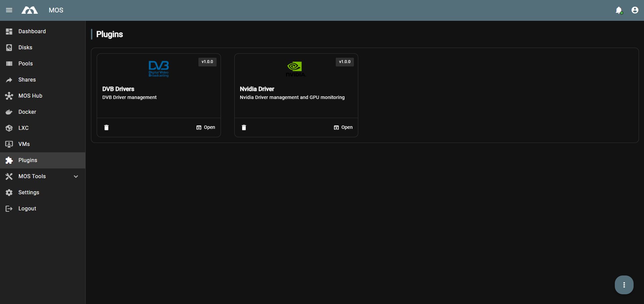Click the LXC cube icon

[x=9, y=128]
